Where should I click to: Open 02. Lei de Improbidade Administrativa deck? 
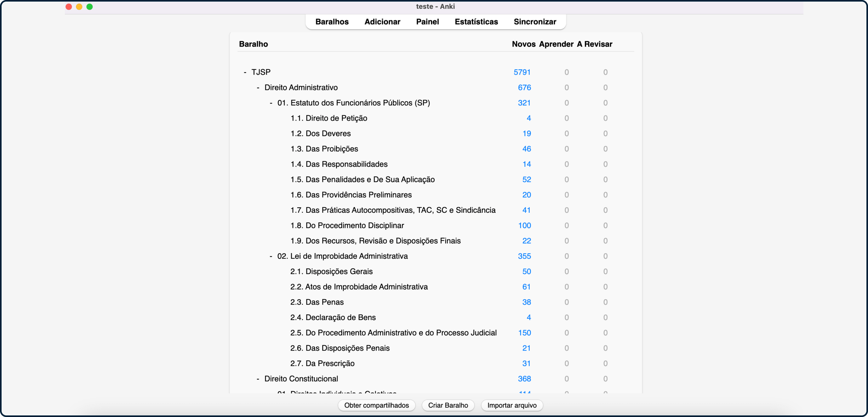point(342,256)
